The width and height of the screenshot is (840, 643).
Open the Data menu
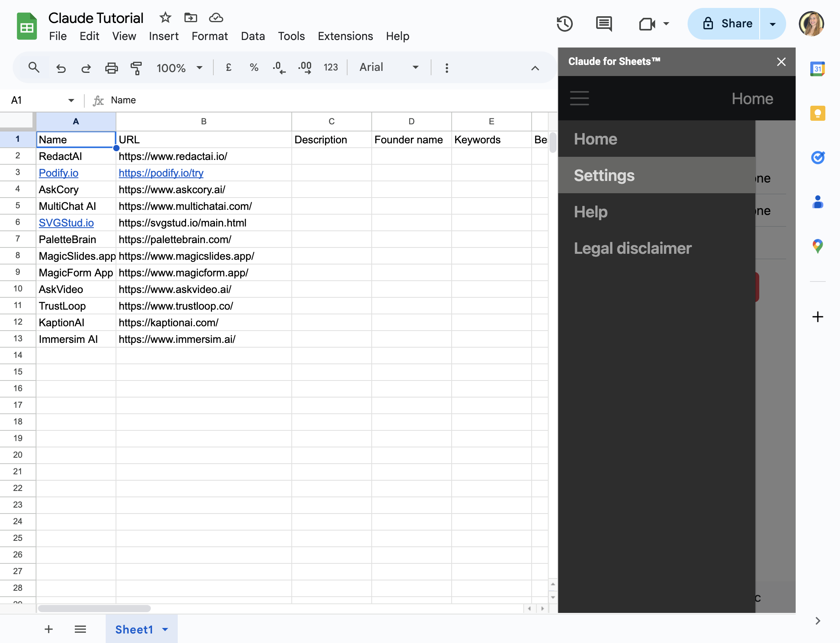pos(253,36)
